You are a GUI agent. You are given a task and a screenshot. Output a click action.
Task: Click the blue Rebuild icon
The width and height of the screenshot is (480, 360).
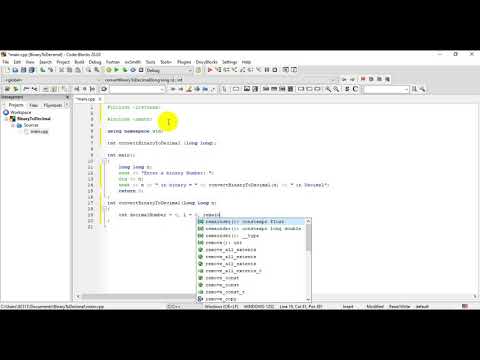133,70
